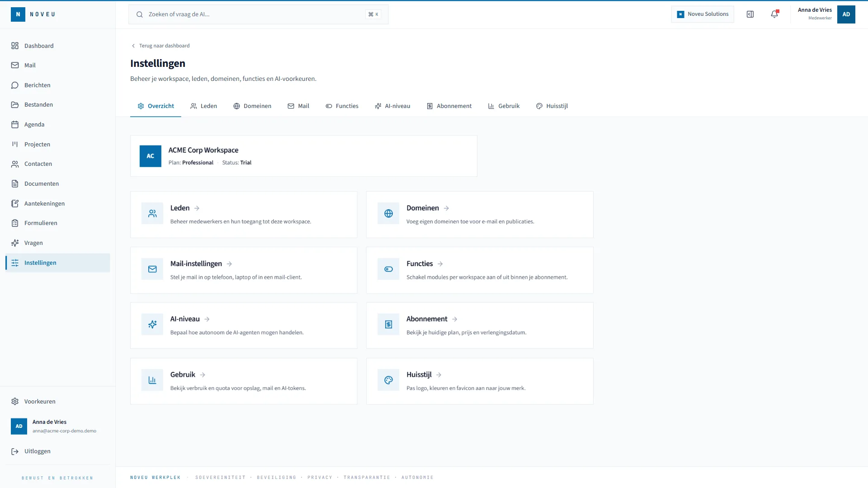Click the Voorkeuren label

click(x=40, y=401)
